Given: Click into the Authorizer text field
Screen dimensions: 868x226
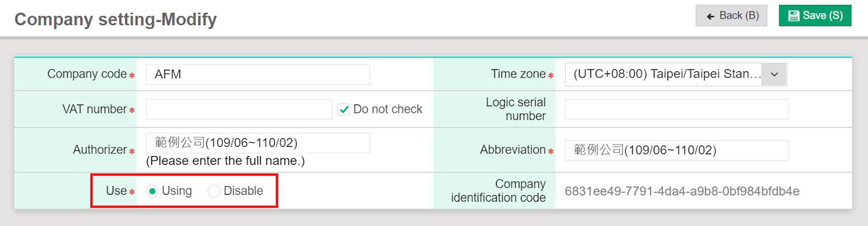Looking at the screenshot, I should [x=258, y=143].
